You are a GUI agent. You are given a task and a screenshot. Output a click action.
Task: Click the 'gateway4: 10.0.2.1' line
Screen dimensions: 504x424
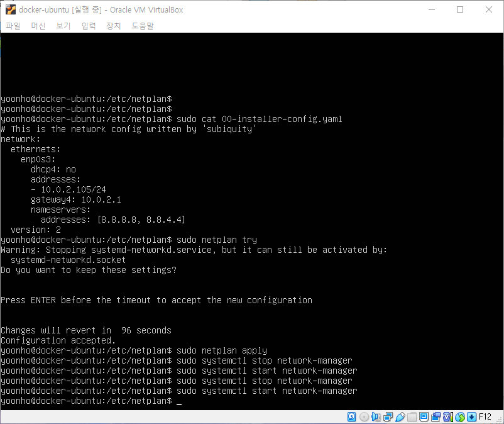pos(76,199)
